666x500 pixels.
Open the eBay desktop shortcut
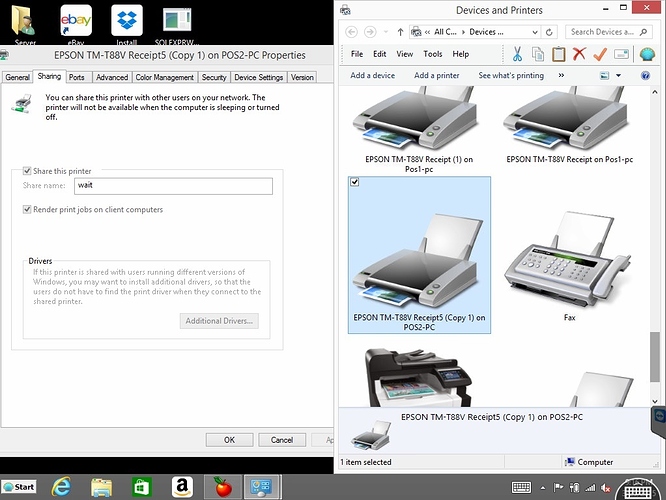tap(76, 24)
